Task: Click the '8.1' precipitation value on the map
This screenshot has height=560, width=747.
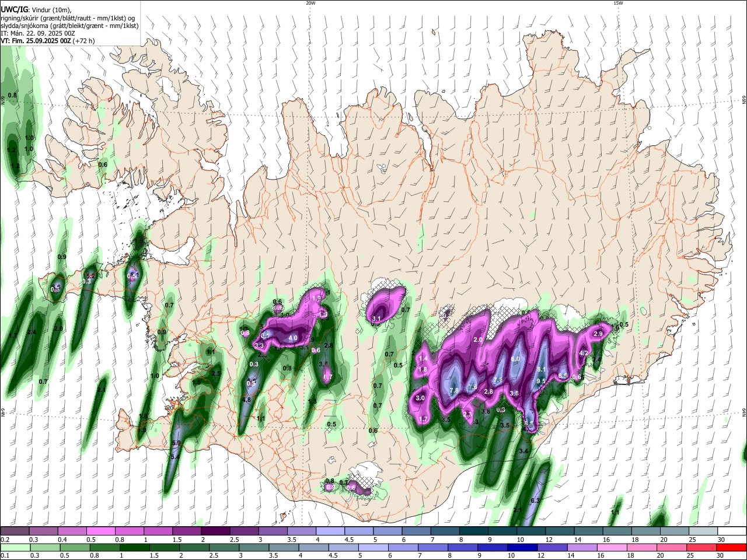Action: 541,369
